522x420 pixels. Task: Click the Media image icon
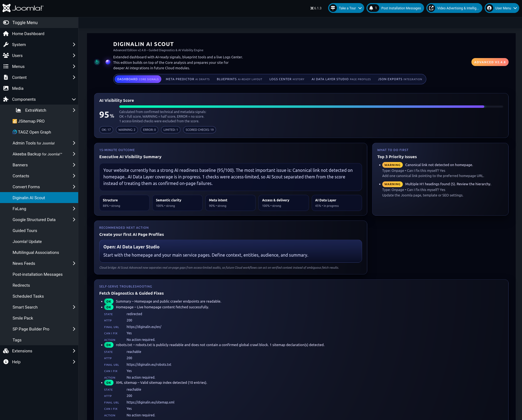pos(6,88)
